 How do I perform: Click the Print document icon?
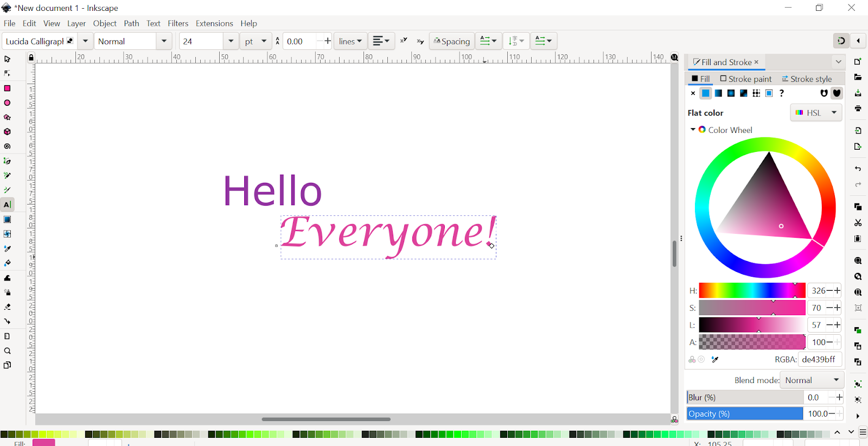tap(858, 109)
